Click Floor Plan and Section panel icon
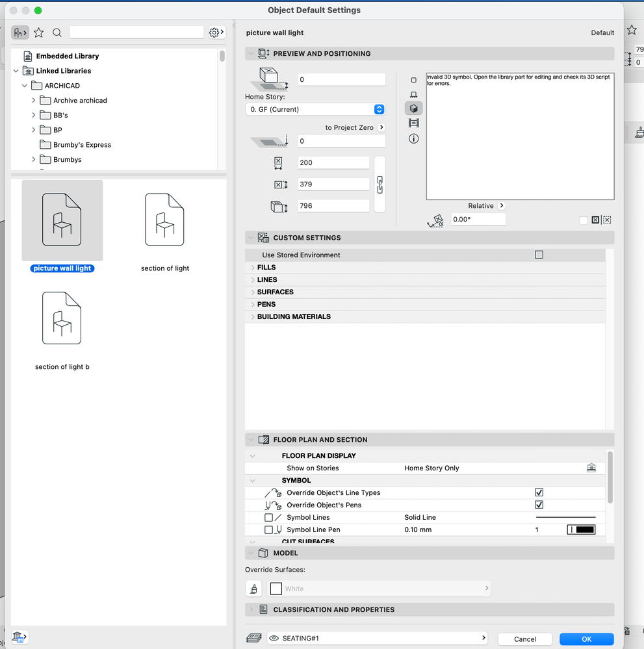The height and width of the screenshot is (649, 644). pos(263,440)
